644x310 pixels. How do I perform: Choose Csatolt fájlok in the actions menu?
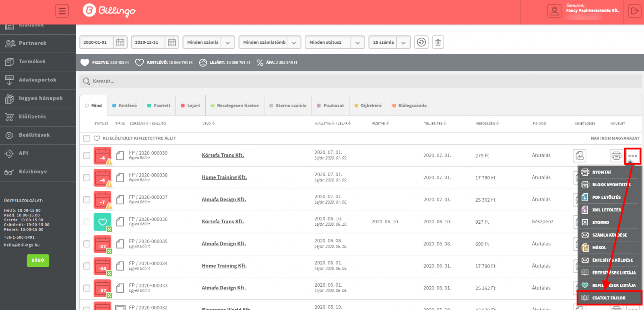point(609,298)
